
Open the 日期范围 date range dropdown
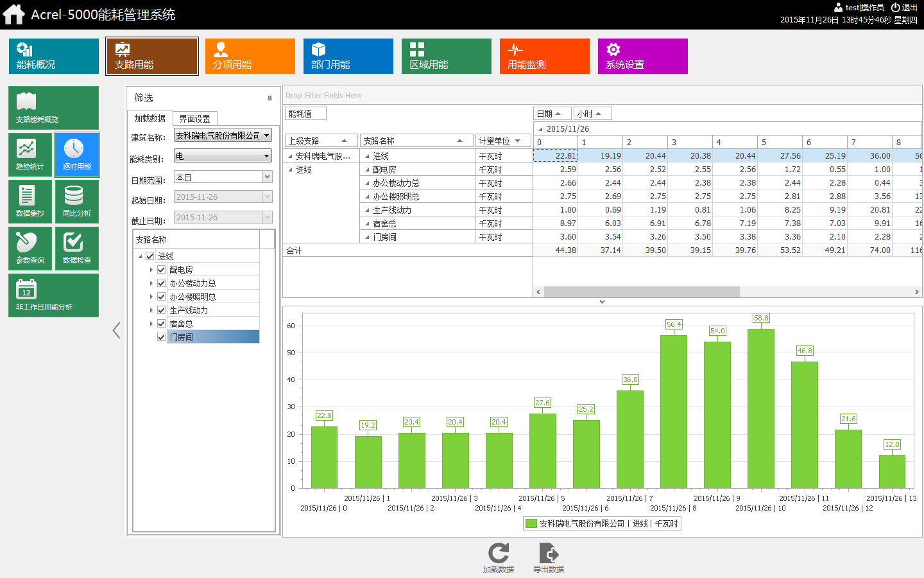[268, 177]
